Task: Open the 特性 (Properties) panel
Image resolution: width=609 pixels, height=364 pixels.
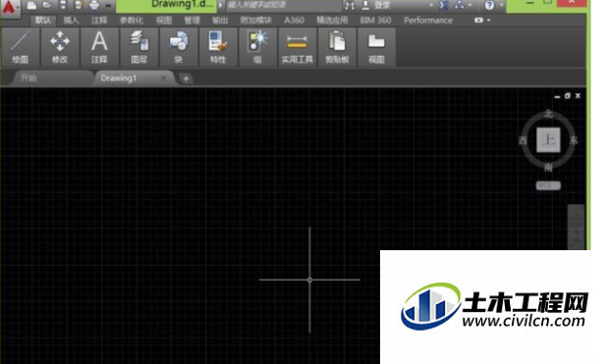Action: [x=218, y=47]
